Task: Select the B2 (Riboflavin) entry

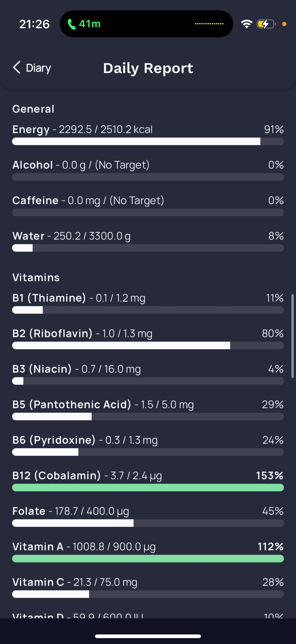Action: (148, 338)
